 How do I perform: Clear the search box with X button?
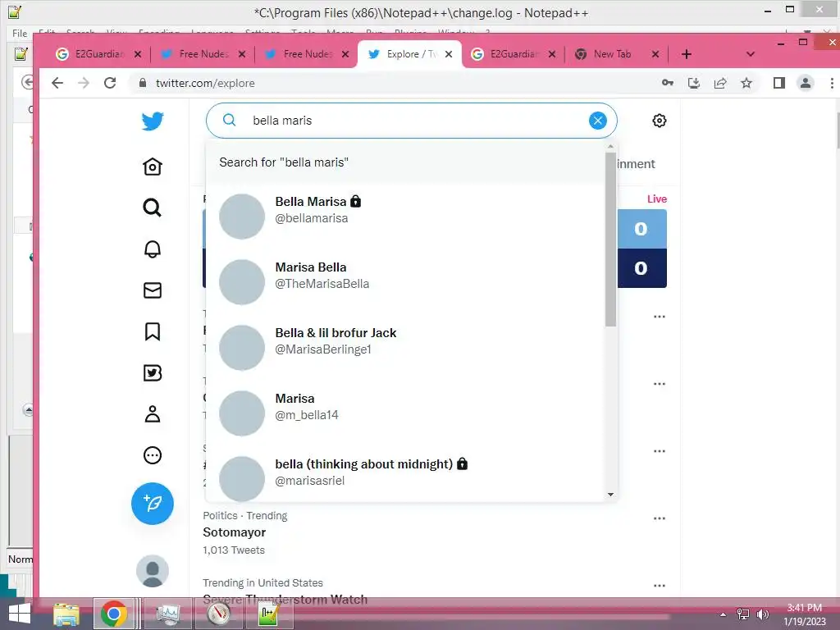coord(598,121)
